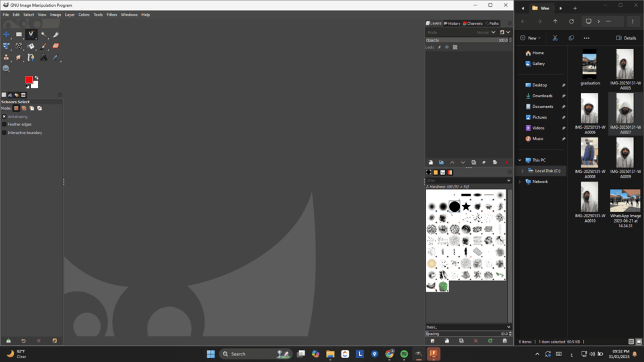Toggle lock pixels in Layers panel
Image resolution: width=644 pixels, height=362 pixels.
(439, 47)
